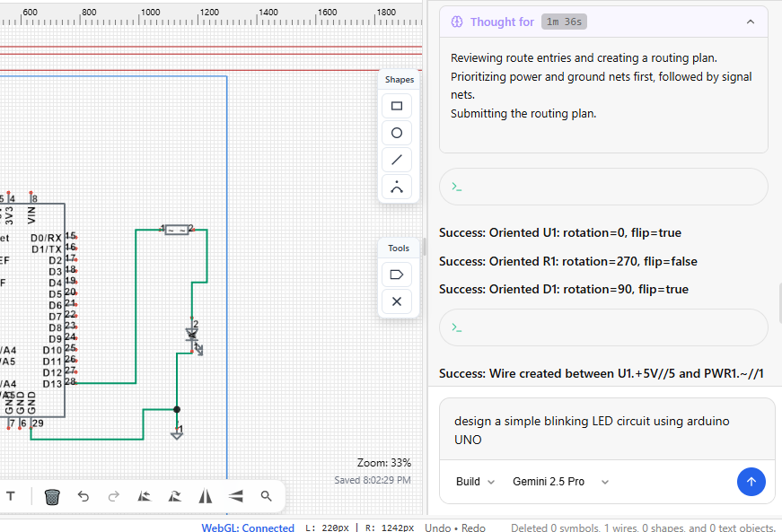Collapse the 'Thought for 1m 36s' panel

[x=751, y=22]
